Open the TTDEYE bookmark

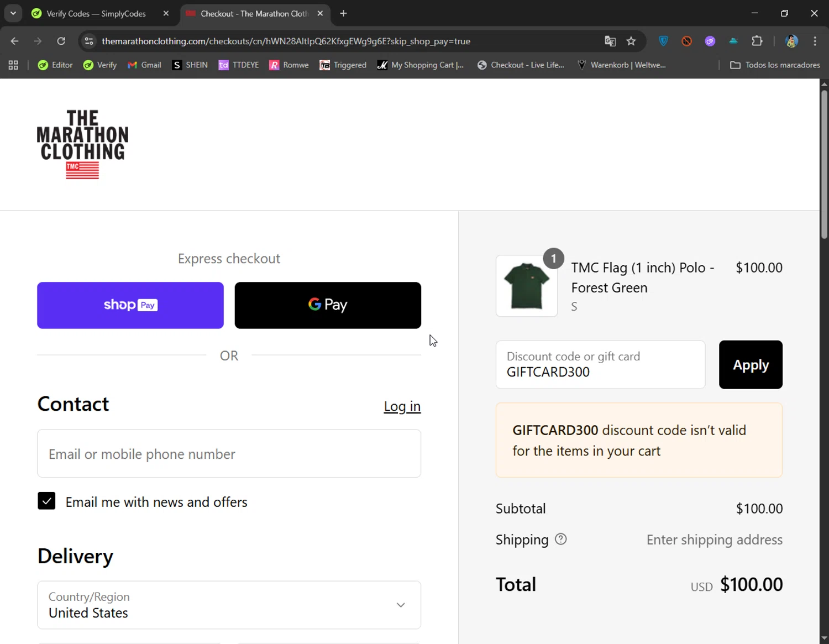pos(239,65)
